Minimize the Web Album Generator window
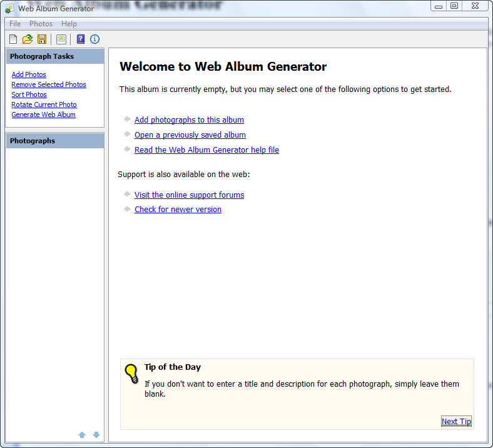 click(439, 6)
